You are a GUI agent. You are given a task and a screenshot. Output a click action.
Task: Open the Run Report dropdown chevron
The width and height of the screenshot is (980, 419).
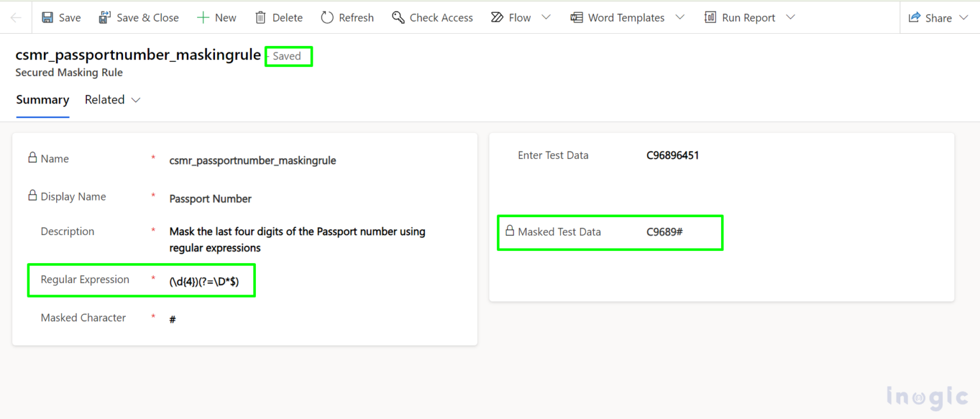point(791,17)
